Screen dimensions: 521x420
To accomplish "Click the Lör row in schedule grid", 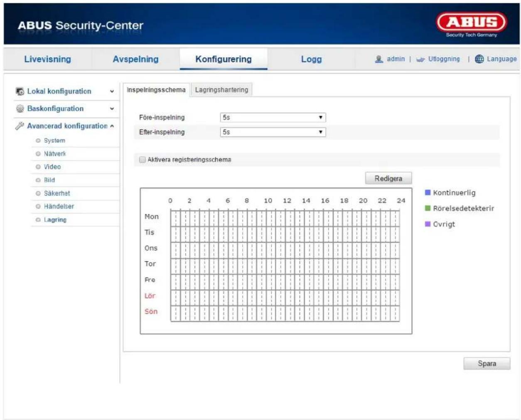I will click(x=285, y=298).
